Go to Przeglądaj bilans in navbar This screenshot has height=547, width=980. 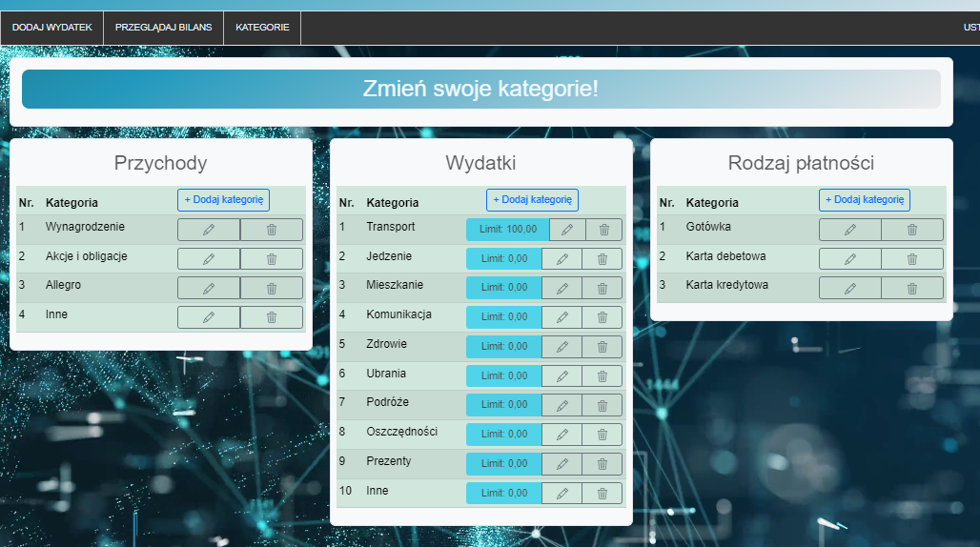(163, 28)
